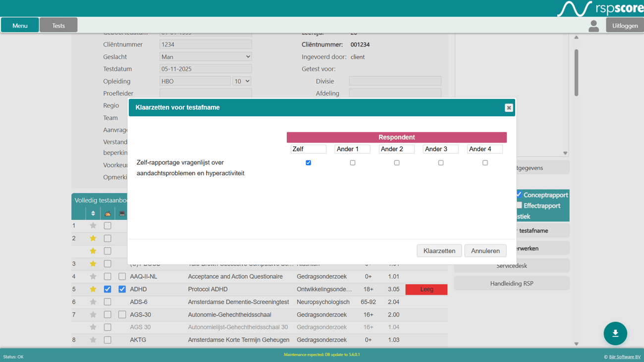Switch to the Tests tab

58,25
